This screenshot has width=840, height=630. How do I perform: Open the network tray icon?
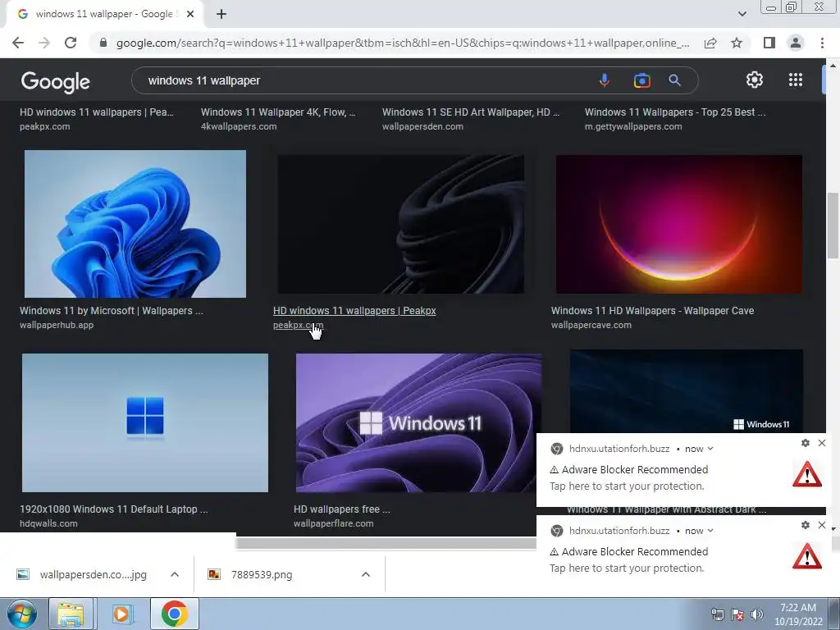click(x=717, y=614)
